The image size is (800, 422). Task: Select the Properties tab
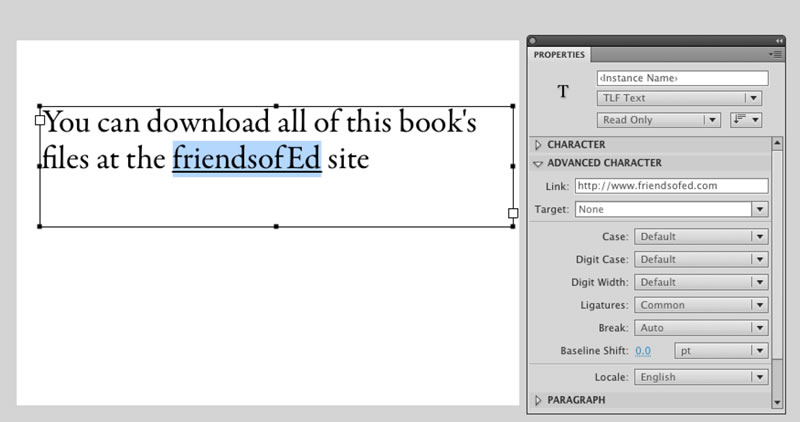(x=559, y=55)
